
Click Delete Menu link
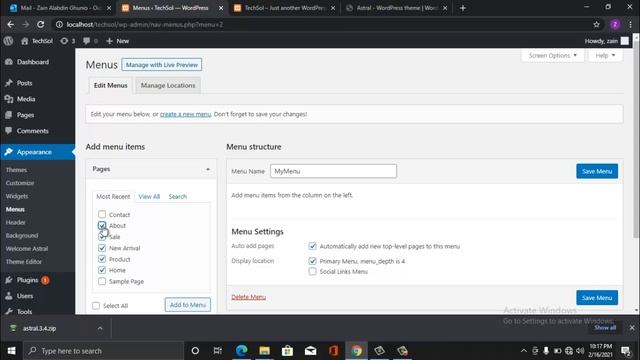pos(249,297)
